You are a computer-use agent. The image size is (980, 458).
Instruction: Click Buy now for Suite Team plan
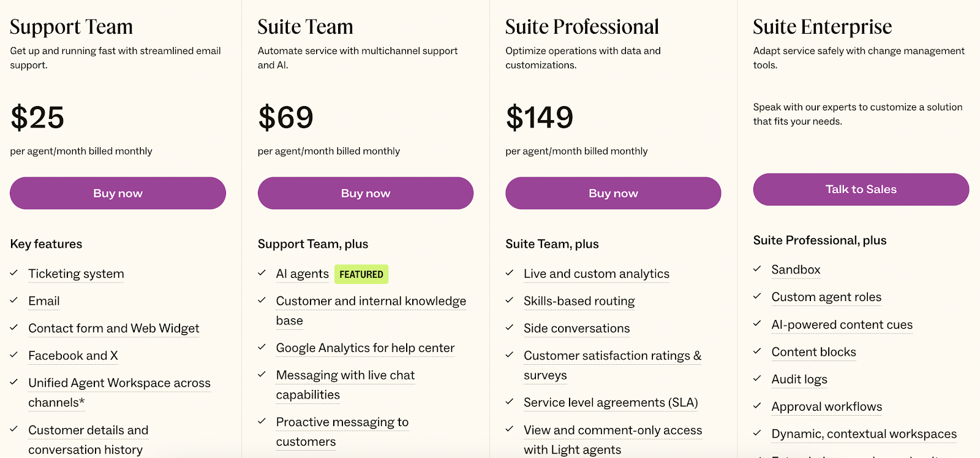[365, 193]
